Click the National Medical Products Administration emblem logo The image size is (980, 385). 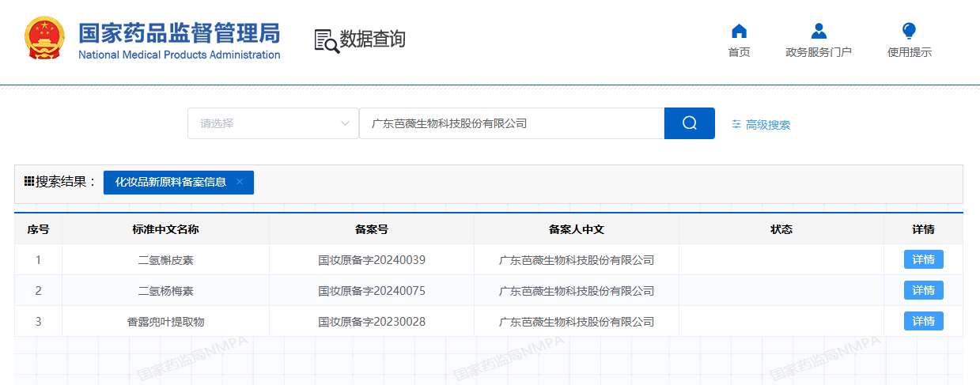45,39
